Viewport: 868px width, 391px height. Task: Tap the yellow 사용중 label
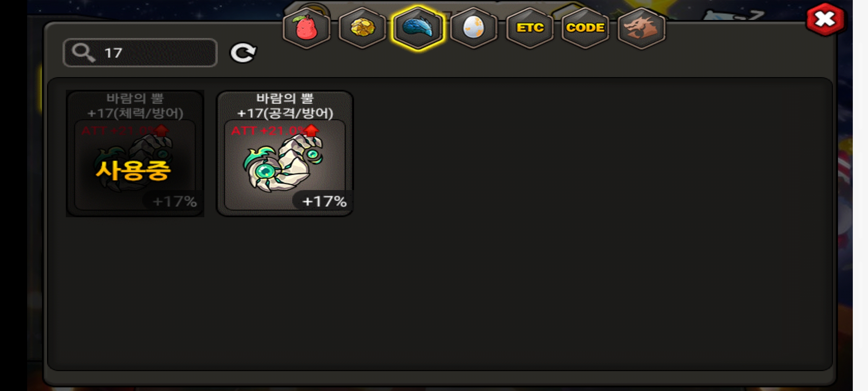(x=133, y=170)
